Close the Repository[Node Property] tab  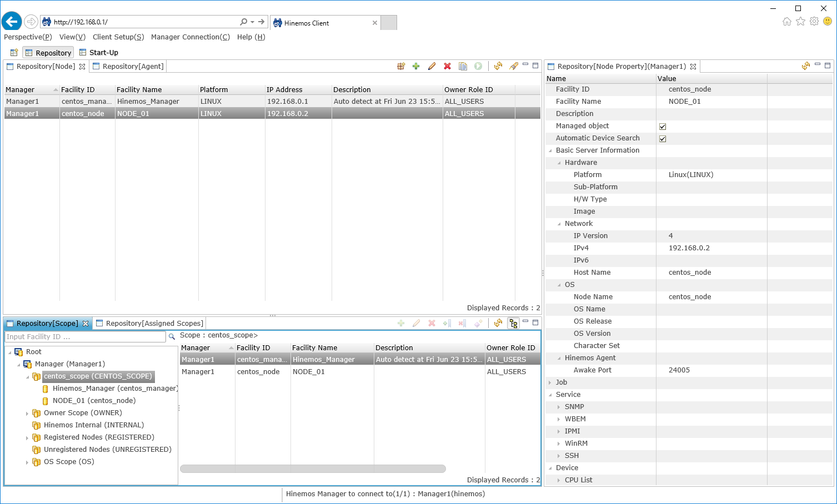pyautogui.click(x=693, y=67)
